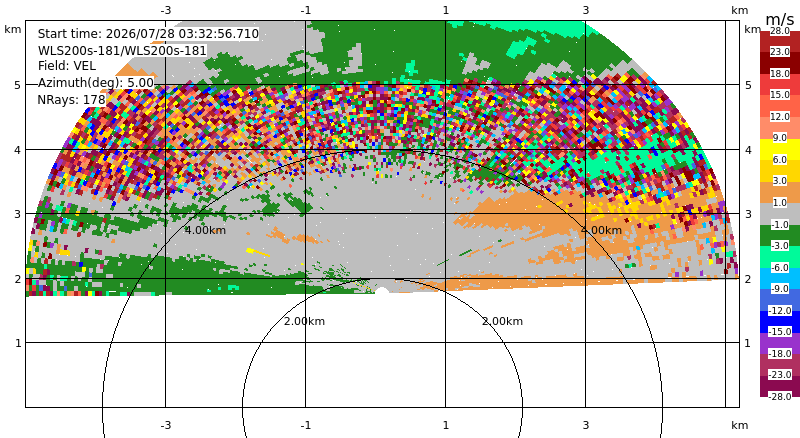Click the Azimuth(deg): 5.00 text
Screen dimensions: 800x438
[x=95, y=83]
